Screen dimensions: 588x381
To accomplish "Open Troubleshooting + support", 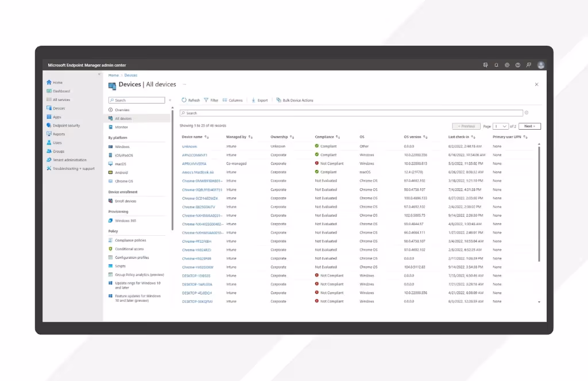I will tap(71, 169).
